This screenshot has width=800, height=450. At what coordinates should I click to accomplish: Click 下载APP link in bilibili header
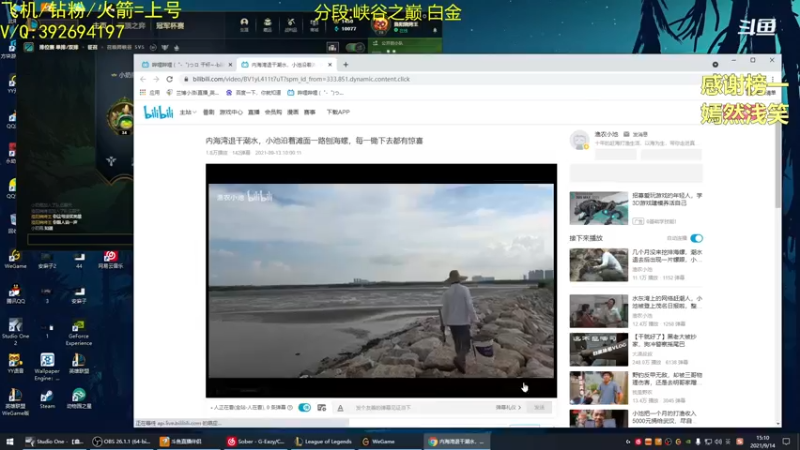(338, 112)
